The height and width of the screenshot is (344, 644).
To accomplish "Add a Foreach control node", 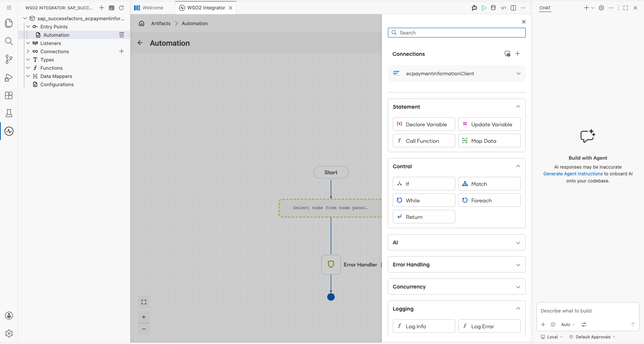I will tap(489, 200).
